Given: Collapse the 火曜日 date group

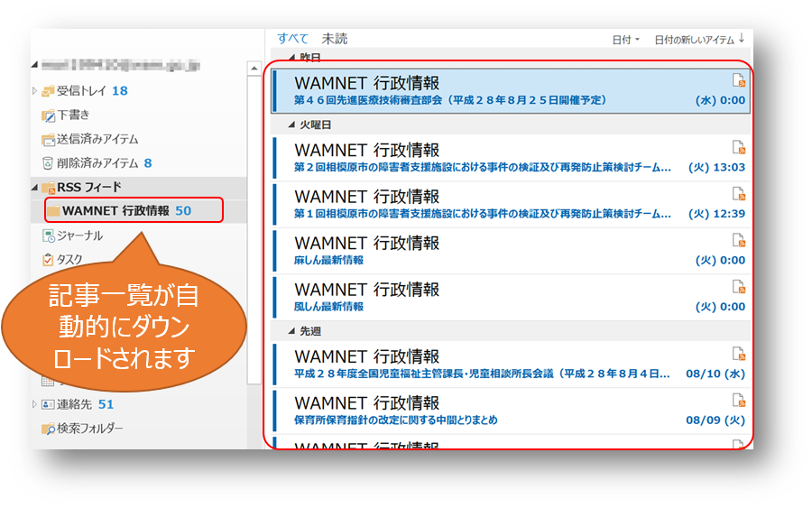Looking at the screenshot, I should [x=292, y=125].
